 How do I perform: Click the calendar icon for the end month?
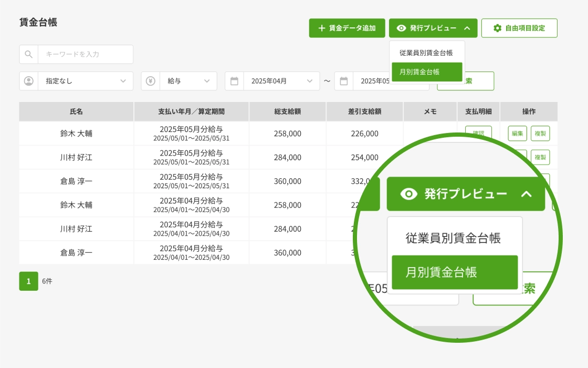click(x=344, y=81)
